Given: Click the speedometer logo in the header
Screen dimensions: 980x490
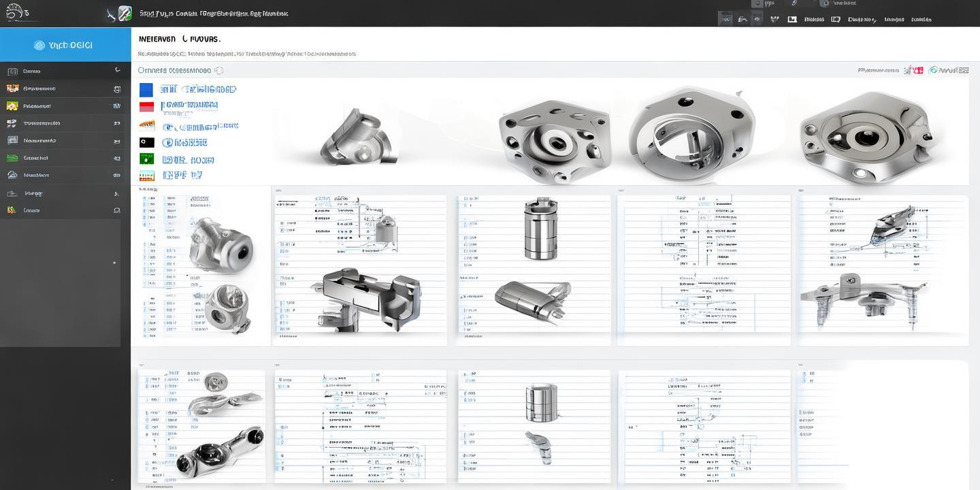Looking at the screenshot, I should click(18, 13).
